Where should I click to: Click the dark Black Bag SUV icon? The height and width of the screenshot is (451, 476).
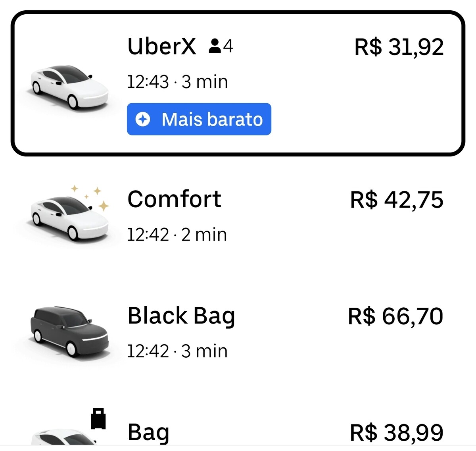coord(69,330)
